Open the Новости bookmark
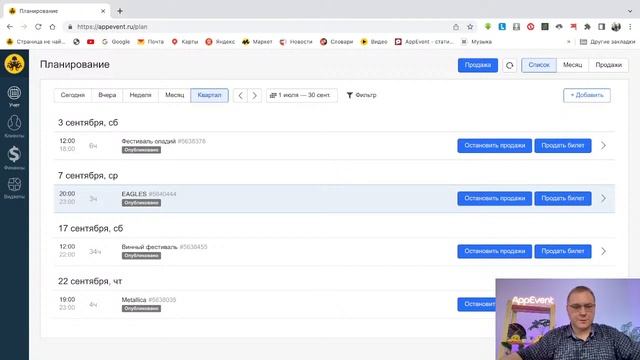 [296, 42]
